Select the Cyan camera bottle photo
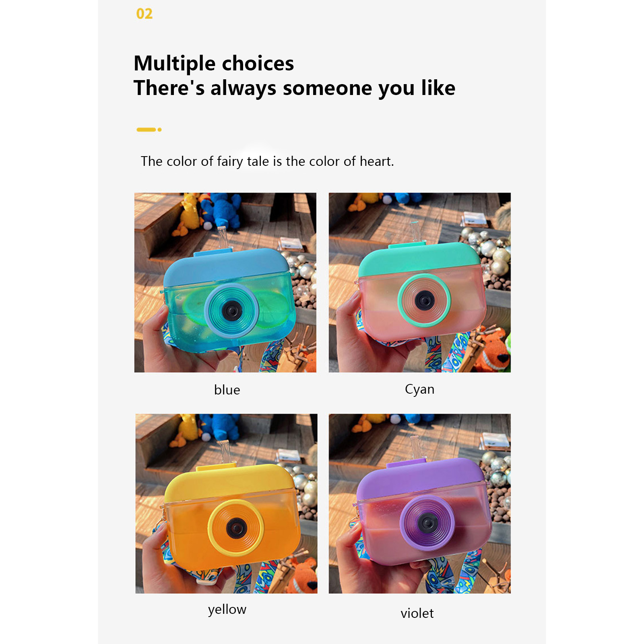The image size is (644, 644). click(x=419, y=283)
